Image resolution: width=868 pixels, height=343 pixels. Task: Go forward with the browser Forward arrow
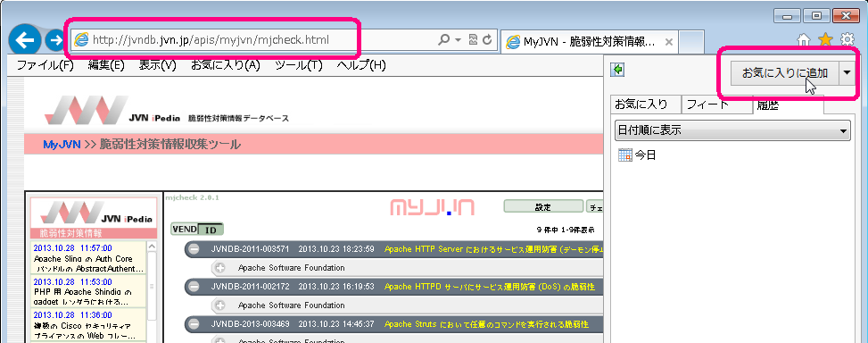click(x=54, y=40)
